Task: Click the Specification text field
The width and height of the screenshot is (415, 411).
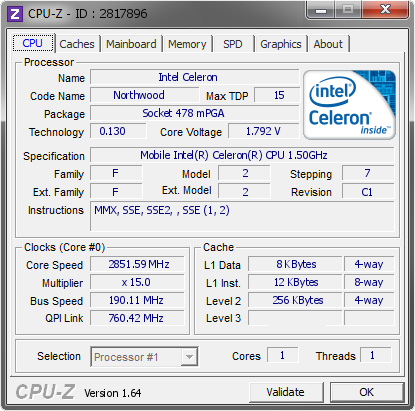Action: coord(242,155)
